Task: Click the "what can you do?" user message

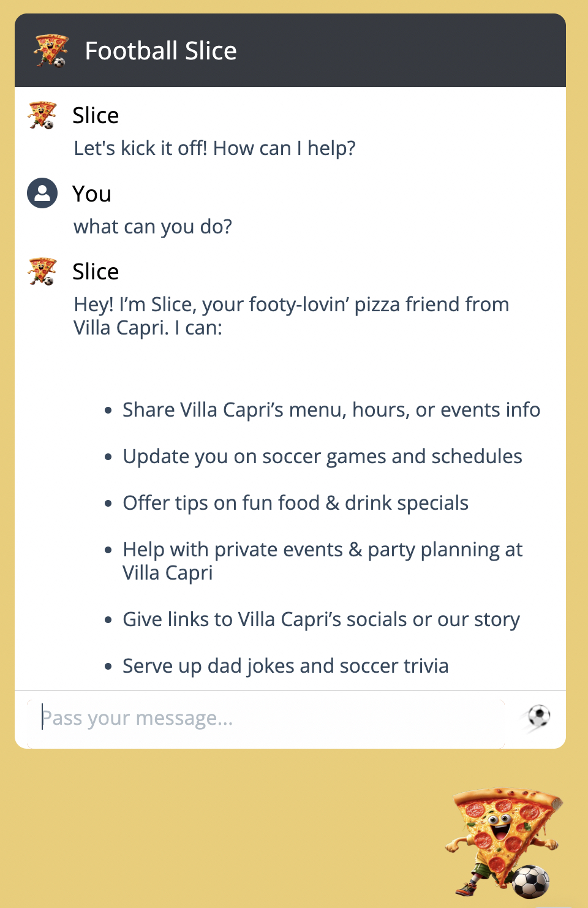Action: pyautogui.click(x=153, y=227)
